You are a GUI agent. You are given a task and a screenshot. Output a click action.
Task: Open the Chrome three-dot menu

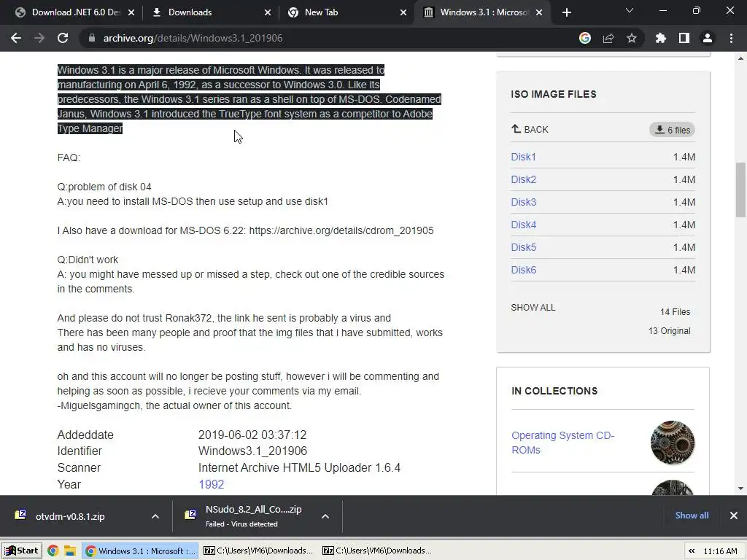(x=731, y=38)
